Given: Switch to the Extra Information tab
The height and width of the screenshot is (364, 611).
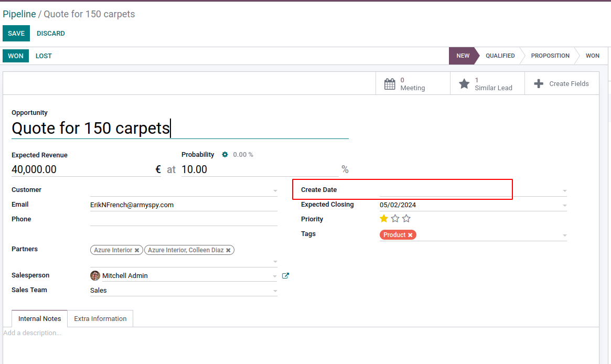Looking at the screenshot, I should [x=100, y=318].
